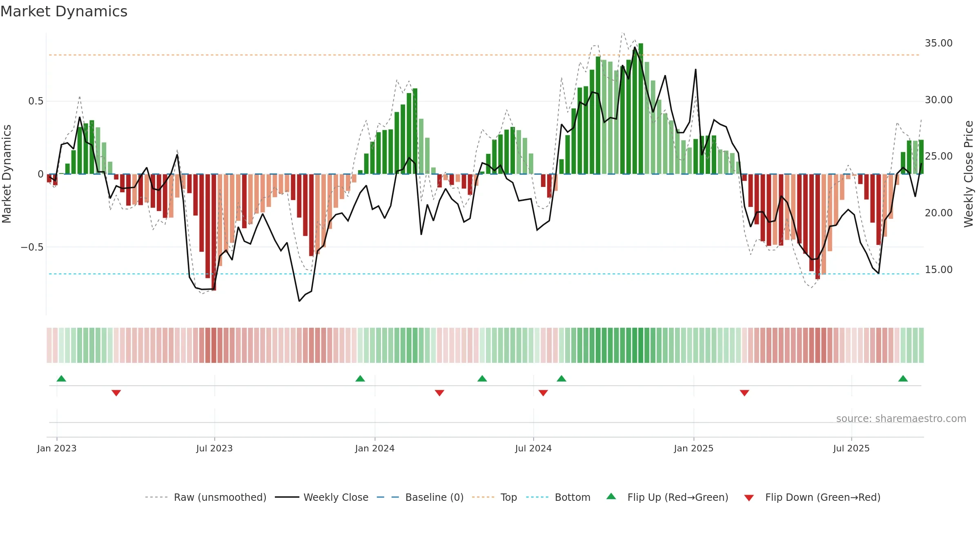Click the flip-down marker between Jan and Jul 2023
Screen dimensions: 980x551
point(116,393)
